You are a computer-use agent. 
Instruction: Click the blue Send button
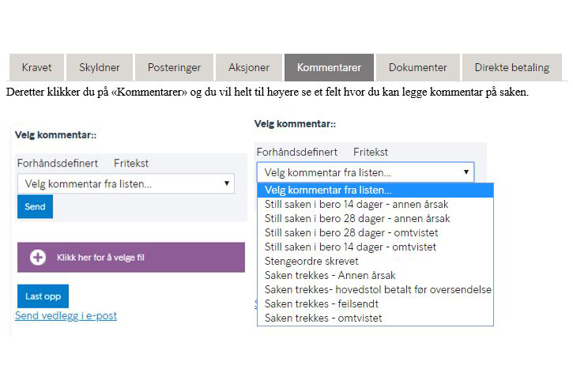coord(35,206)
